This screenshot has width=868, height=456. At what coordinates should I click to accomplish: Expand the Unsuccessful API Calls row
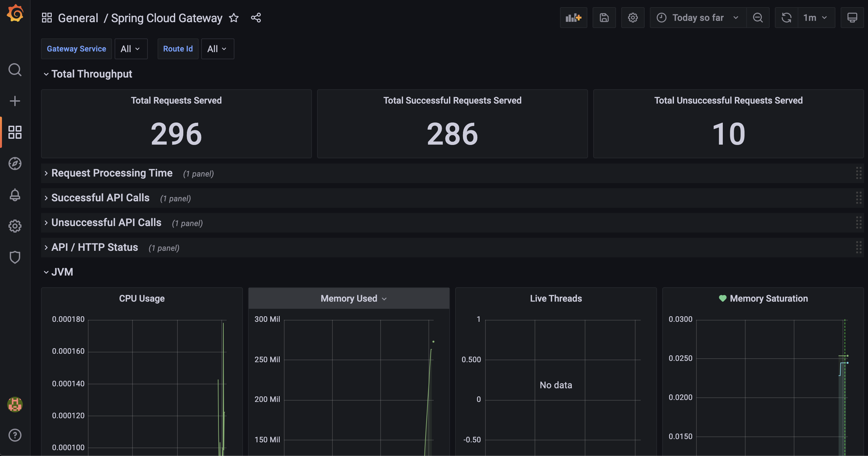106,222
